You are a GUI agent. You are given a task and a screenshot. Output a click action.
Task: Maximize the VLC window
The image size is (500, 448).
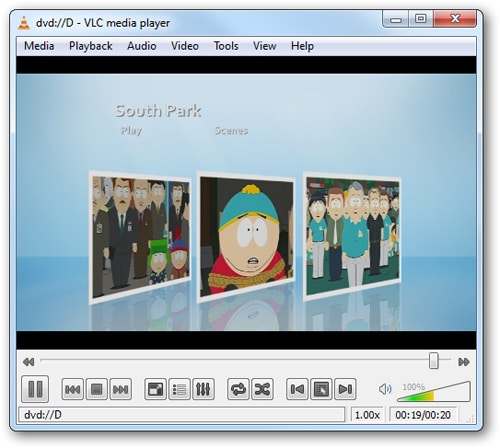point(421,19)
